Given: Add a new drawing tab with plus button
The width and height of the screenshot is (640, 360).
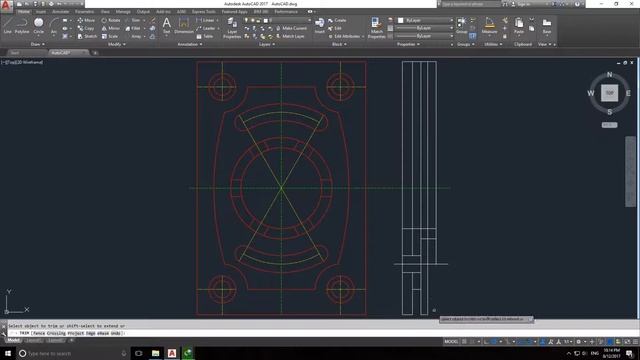Looking at the screenshot, I should click(x=95, y=53).
